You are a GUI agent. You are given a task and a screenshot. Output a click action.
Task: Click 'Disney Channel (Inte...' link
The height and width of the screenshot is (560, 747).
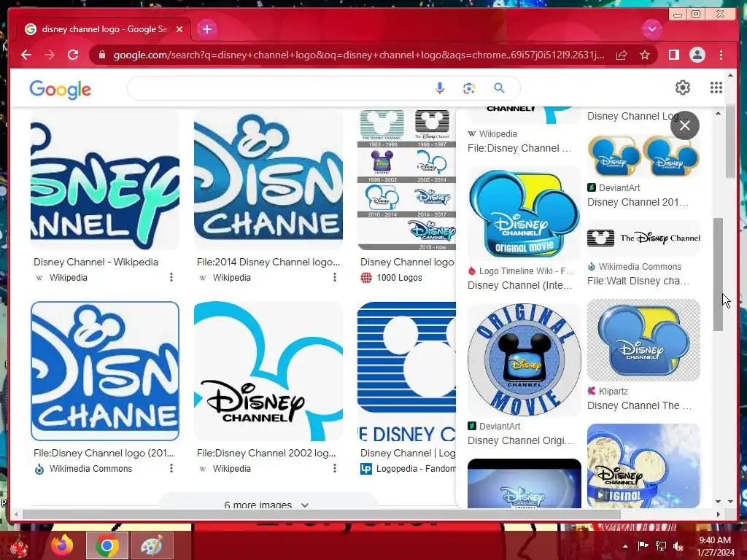click(519, 285)
